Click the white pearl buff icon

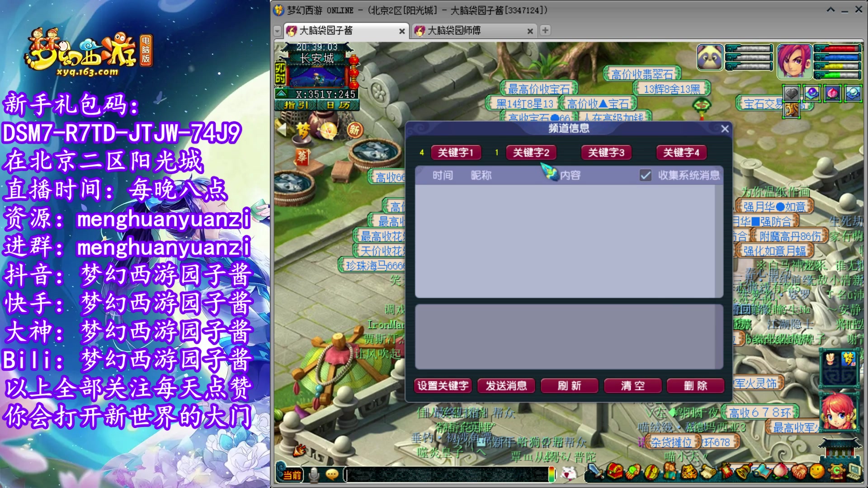click(853, 94)
